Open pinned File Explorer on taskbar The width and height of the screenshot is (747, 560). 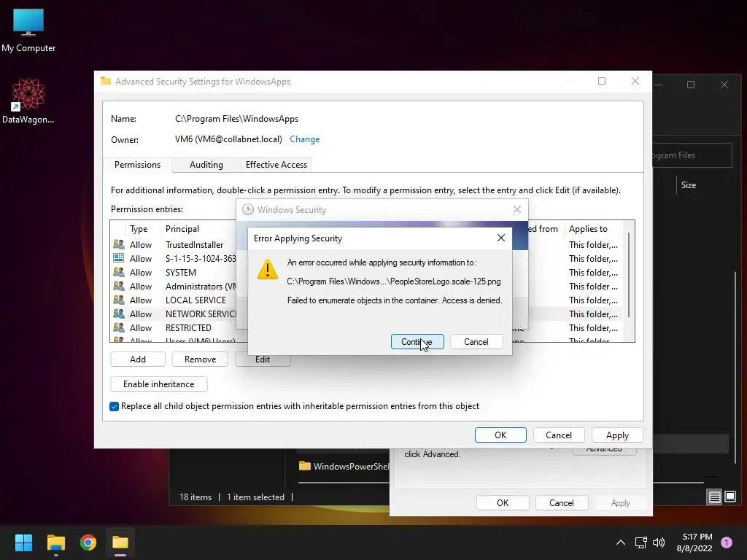coord(55,542)
